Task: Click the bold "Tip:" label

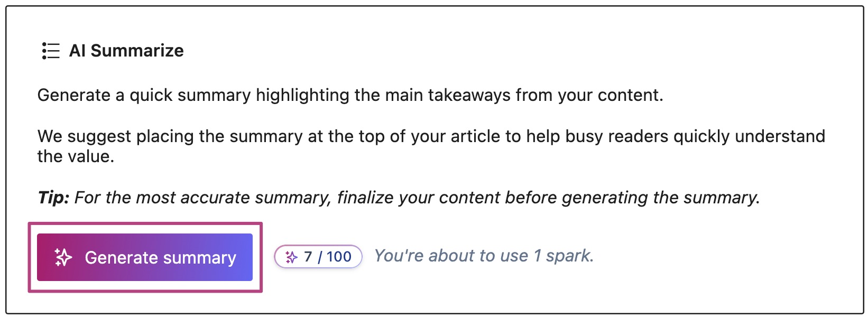Action: [53, 198]
